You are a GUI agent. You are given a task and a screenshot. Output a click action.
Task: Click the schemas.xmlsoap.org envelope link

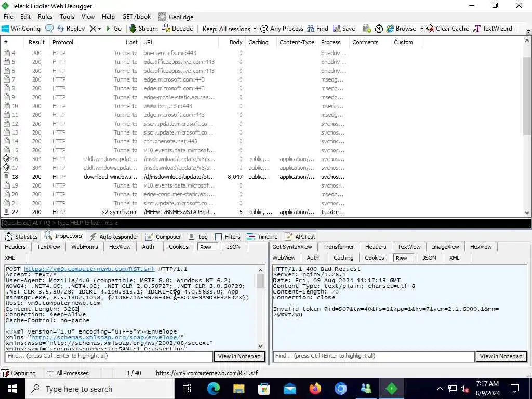click(105, 337)
